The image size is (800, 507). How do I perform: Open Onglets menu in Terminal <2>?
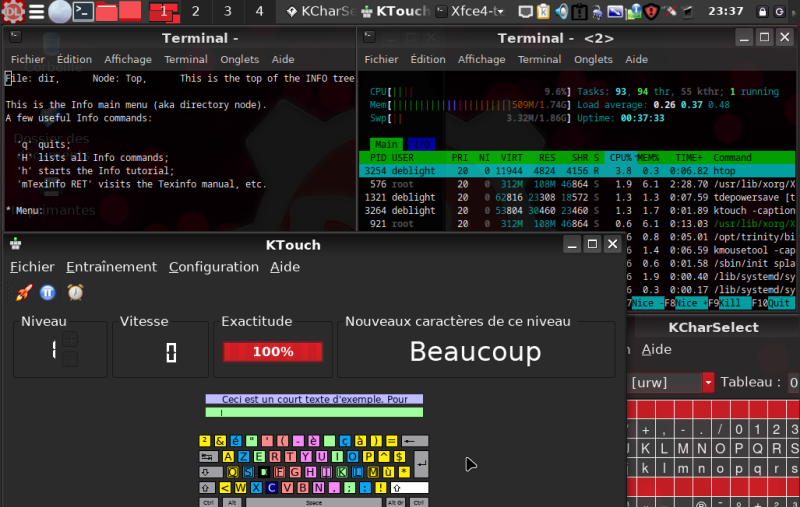593,59
